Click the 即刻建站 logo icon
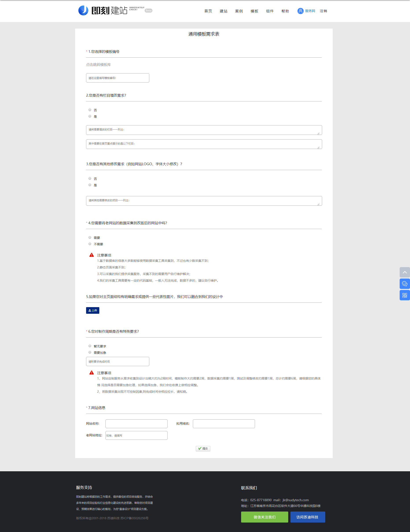Screen dimensions: 410x532 coord(83,11)
